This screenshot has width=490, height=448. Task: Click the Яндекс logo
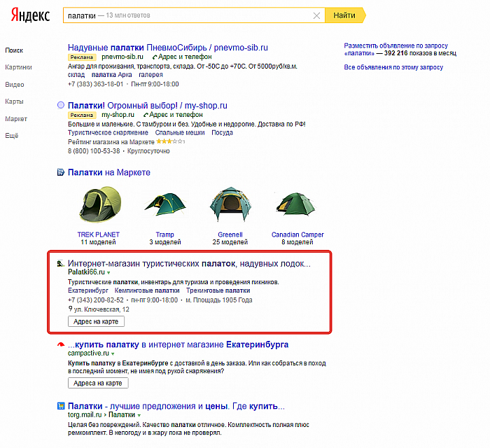point(30,15)
